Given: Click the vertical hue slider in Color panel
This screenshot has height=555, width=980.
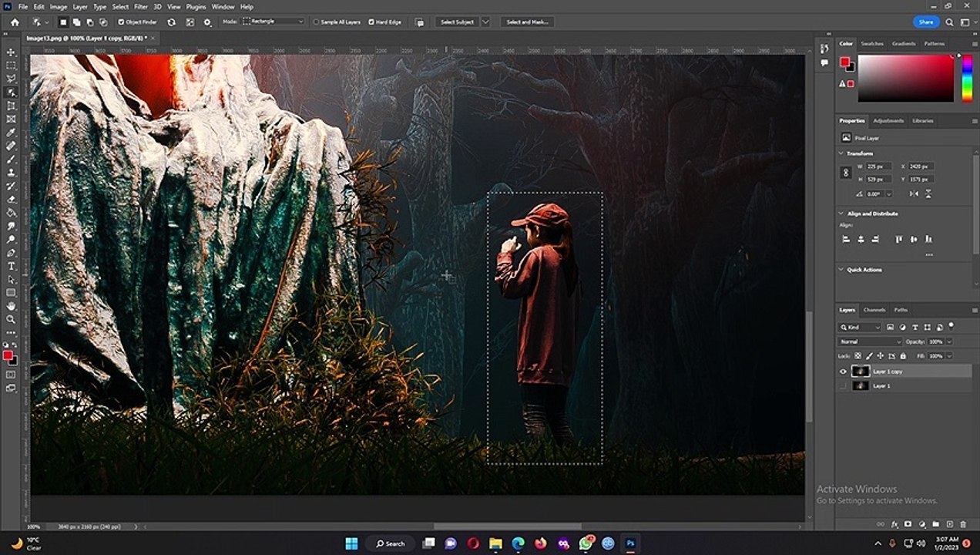Looking at the screenshot, I should 967,78.
